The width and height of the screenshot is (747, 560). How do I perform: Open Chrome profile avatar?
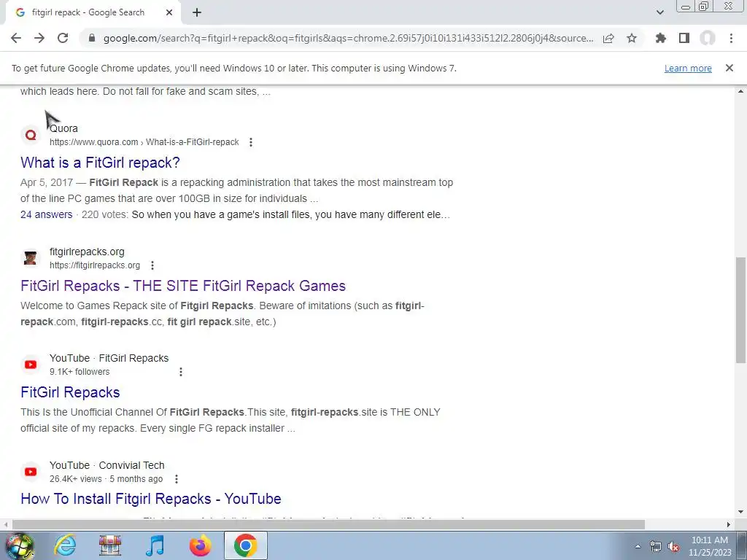(x=708, y=38)
